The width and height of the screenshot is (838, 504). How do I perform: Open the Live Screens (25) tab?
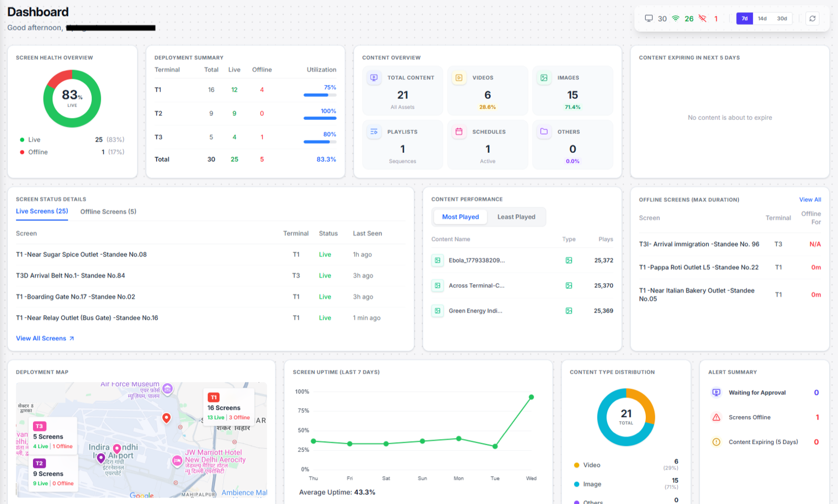coord(42,211)
